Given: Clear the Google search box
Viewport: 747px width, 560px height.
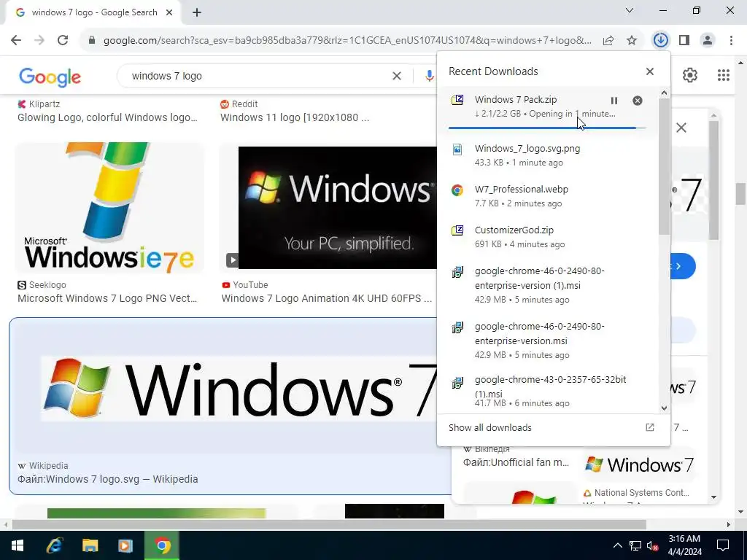Looking at the screenshot, I should click(x=396, y=76).
